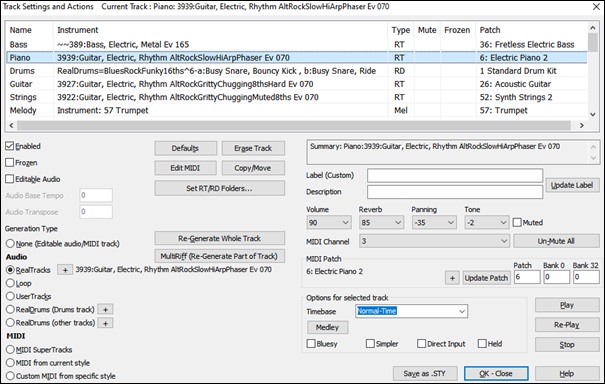The width and height of the screenshot is (605, 384).
Task: Click the plus button left of Update Patch
Action: click(x=452, y=278)
